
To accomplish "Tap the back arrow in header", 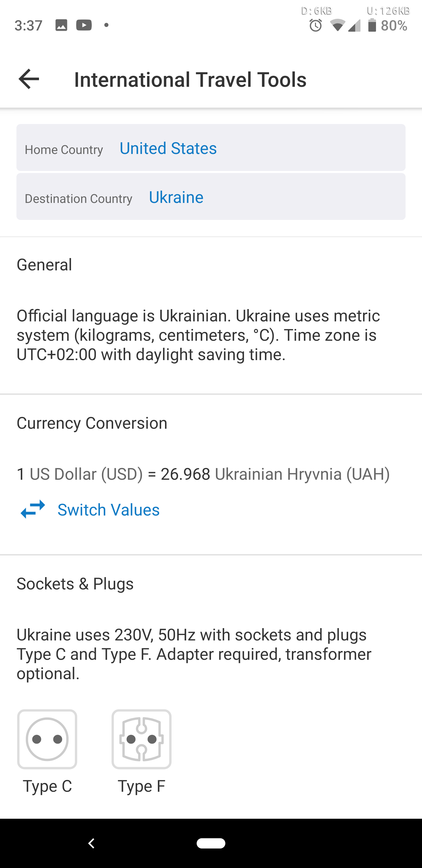I will [x=29, y=79].
